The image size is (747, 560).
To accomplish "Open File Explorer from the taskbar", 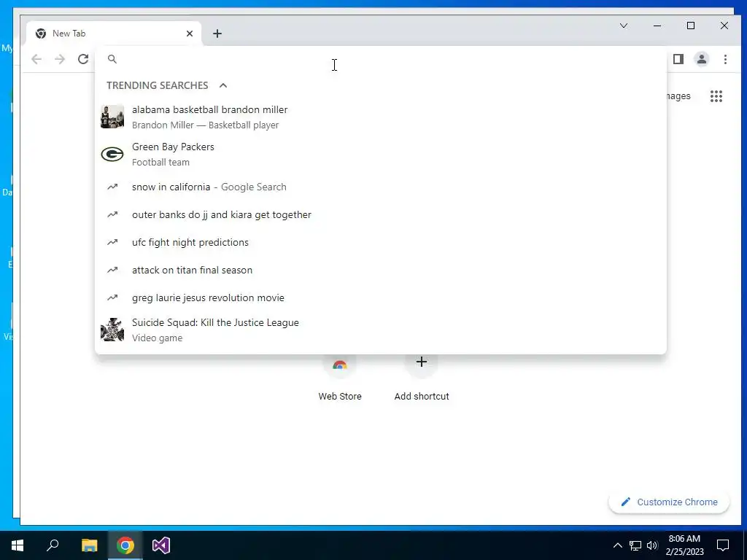I will coord(89,545).
